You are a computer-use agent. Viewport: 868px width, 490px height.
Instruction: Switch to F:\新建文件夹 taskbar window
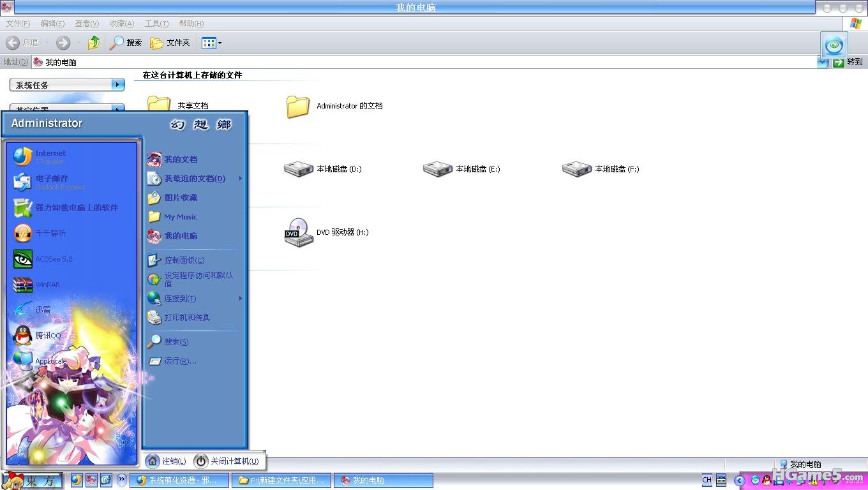pyautogui.click(x=281, y=480)
